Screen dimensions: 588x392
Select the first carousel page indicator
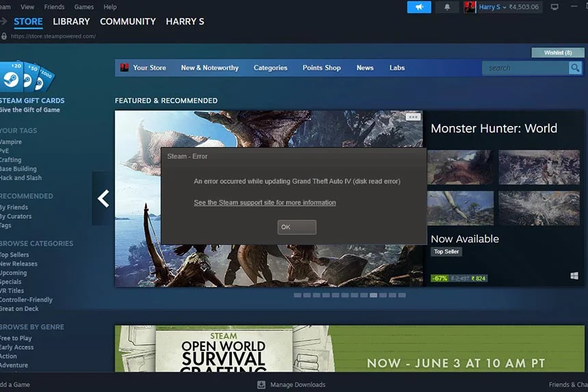tap(297, 296)
